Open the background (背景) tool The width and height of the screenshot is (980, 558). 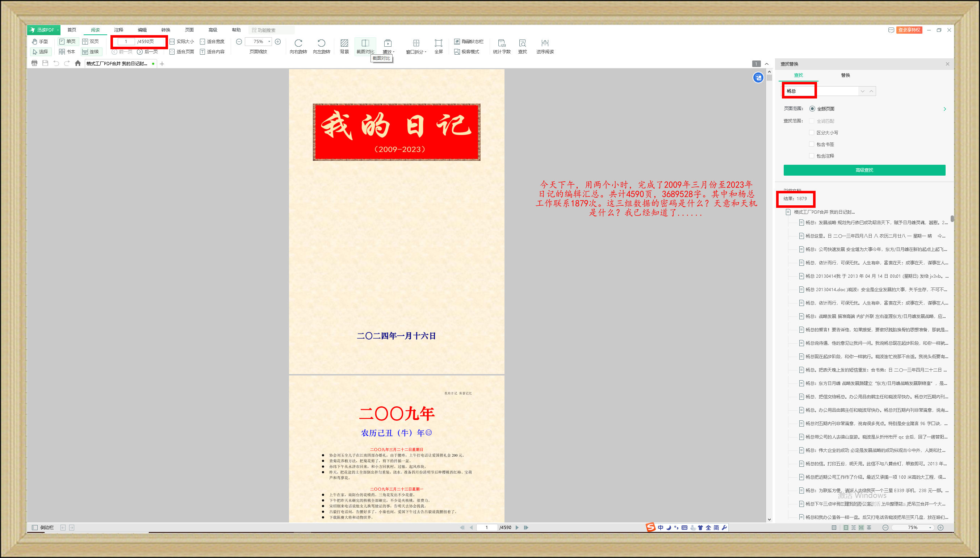(344, 43)
